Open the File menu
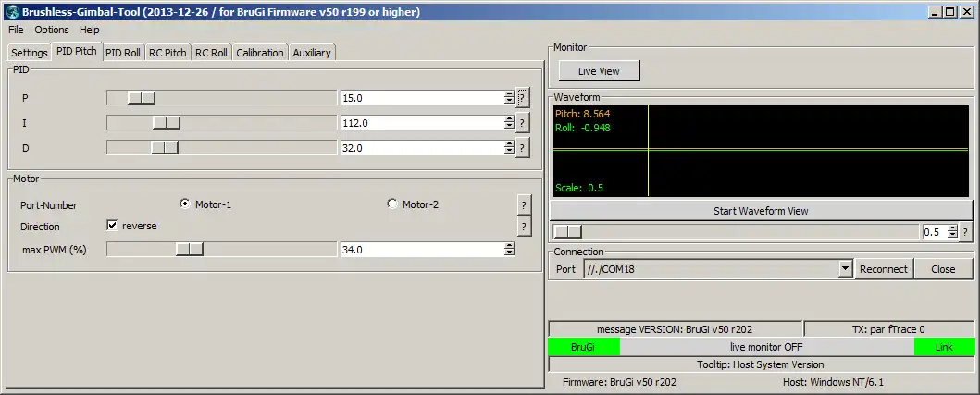 (x=16, y=30)
